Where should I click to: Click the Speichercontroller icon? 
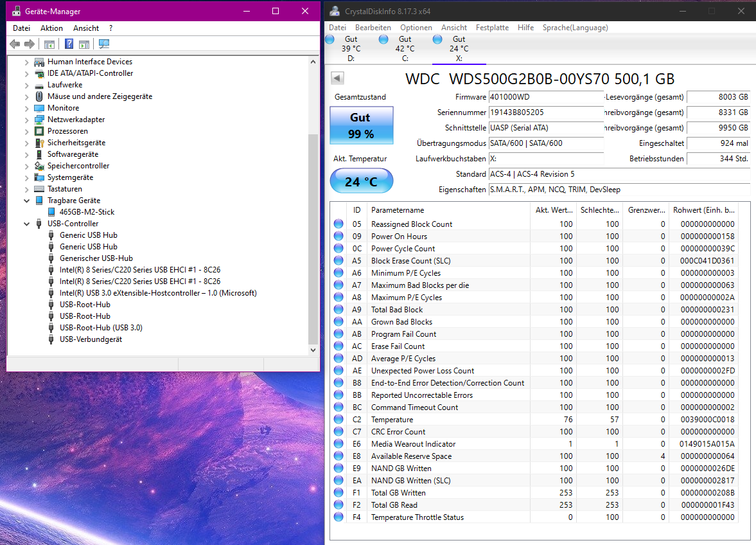pos(39,166)
